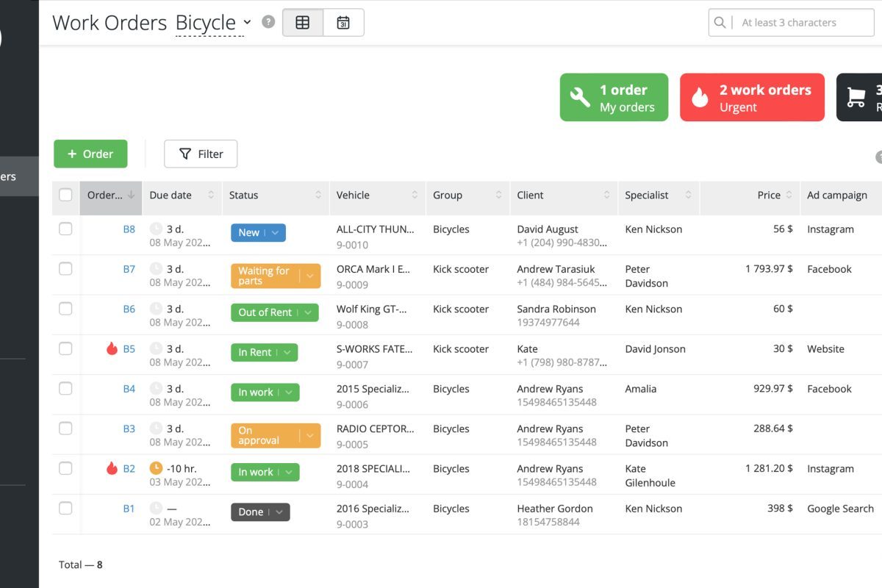Open order link B3
882x588 pixels.
[x=129, y=429]
